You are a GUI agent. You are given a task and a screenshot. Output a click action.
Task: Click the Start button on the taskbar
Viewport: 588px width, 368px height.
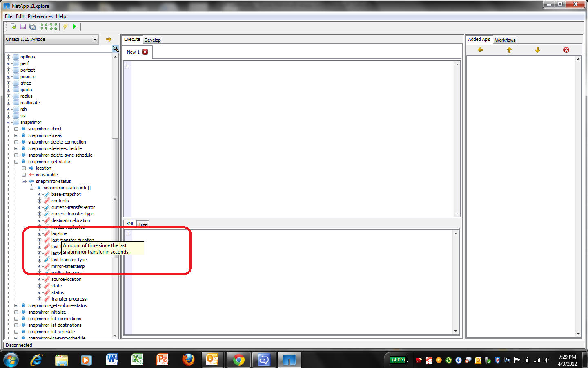tap(11, 360)
